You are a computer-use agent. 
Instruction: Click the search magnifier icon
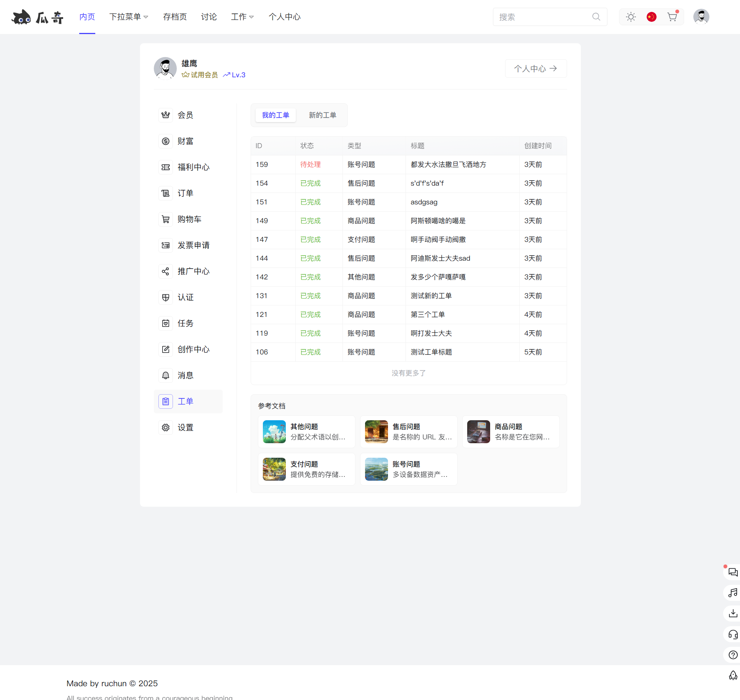(596, 17)
